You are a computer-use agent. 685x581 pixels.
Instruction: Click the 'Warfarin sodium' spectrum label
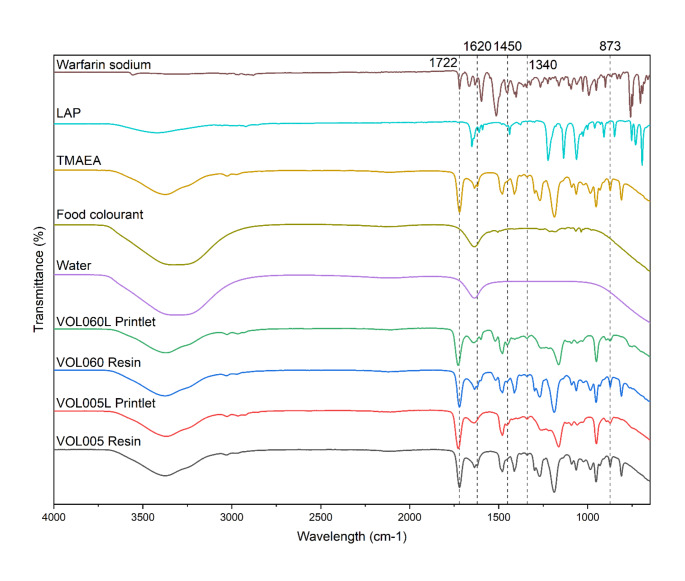pyautogui.click(x=104, y=65)
